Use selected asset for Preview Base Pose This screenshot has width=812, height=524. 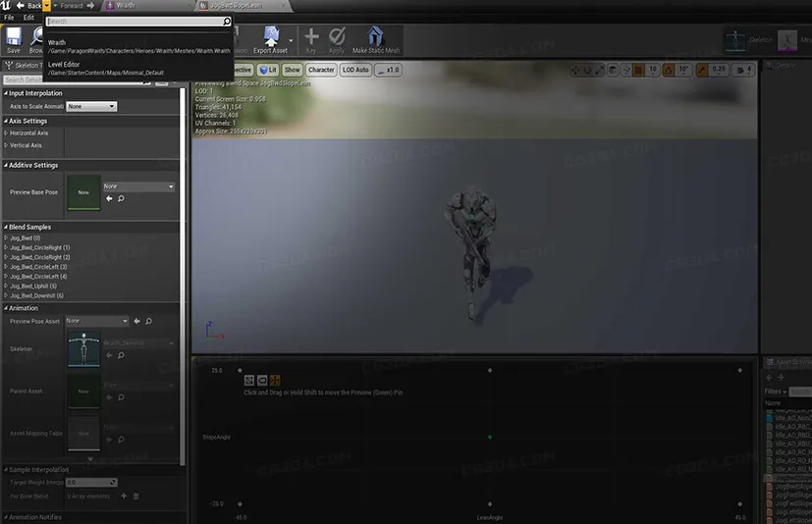109,199
